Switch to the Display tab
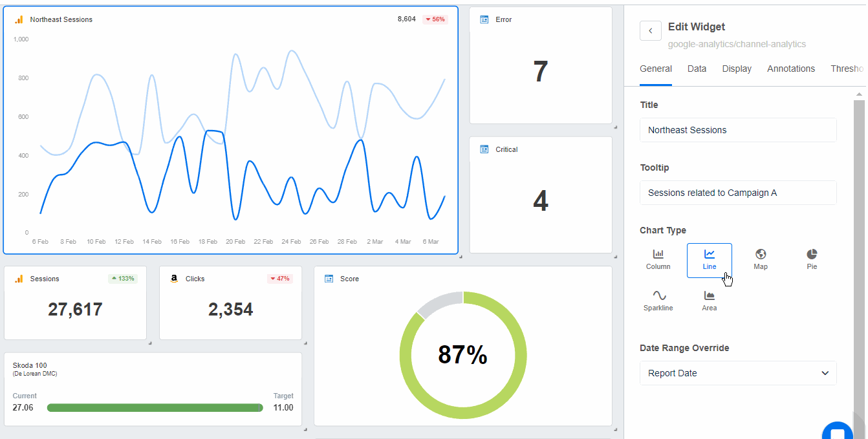The image size is (868, 439). coord(737,69)
